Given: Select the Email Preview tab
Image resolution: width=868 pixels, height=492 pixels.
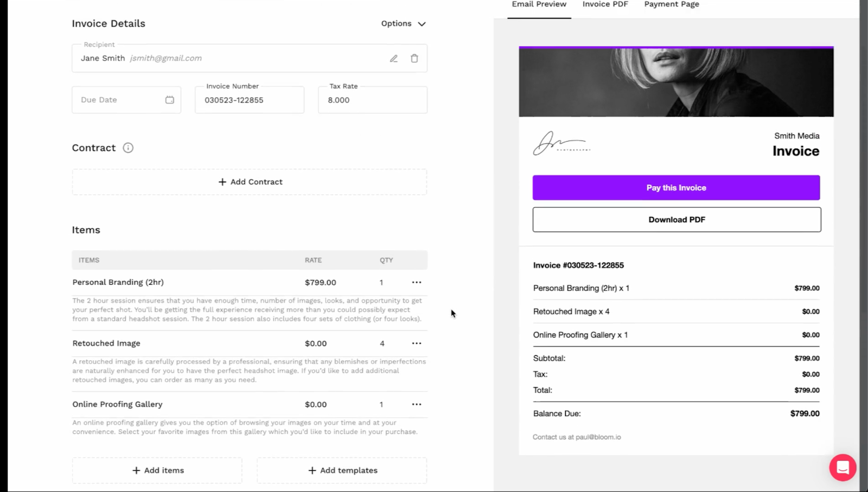Looking at the screenshot, I should click(x=539, y=4).
